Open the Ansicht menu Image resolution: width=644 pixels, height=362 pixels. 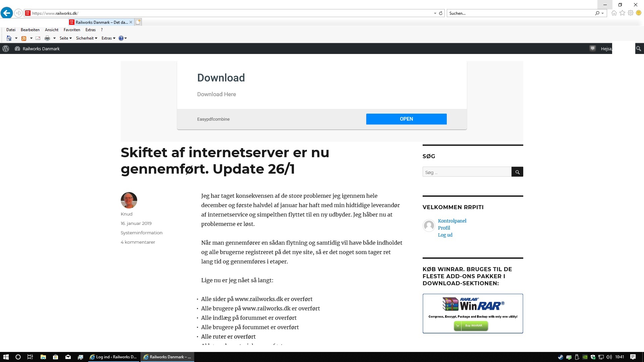(x=52, y=30)
